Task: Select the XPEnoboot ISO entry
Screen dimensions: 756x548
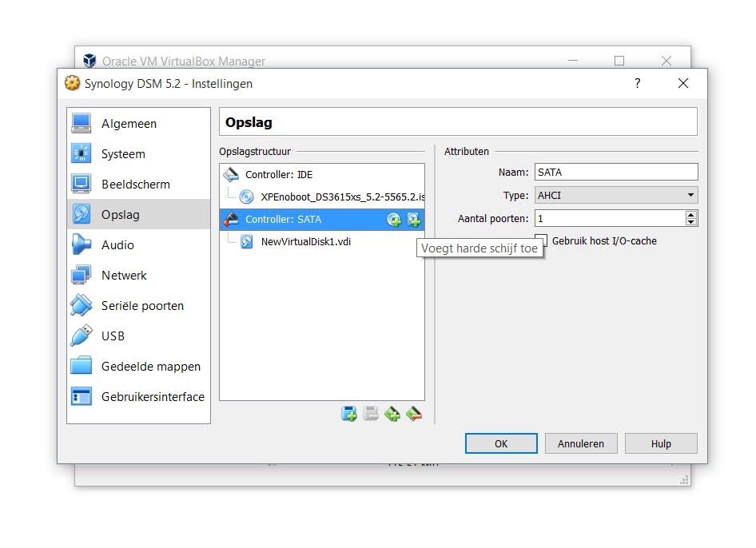Action: 322,197
